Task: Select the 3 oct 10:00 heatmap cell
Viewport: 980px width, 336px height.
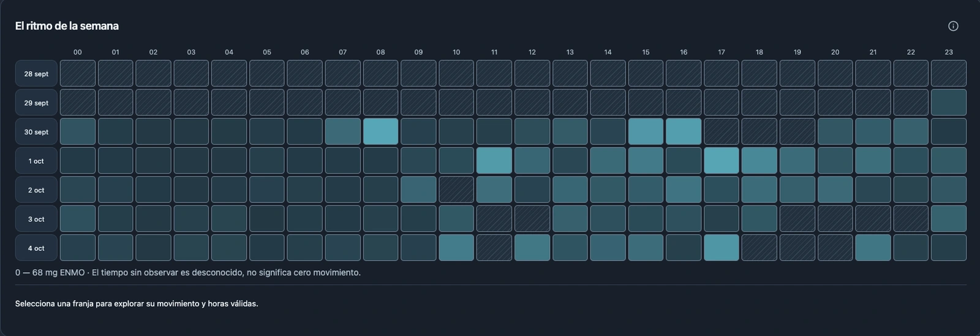Action: 456,219
